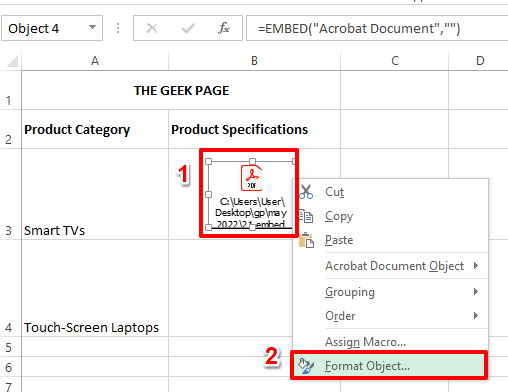508x392 pixels.
Task: Select row 6 header
Action: [11, 367]
